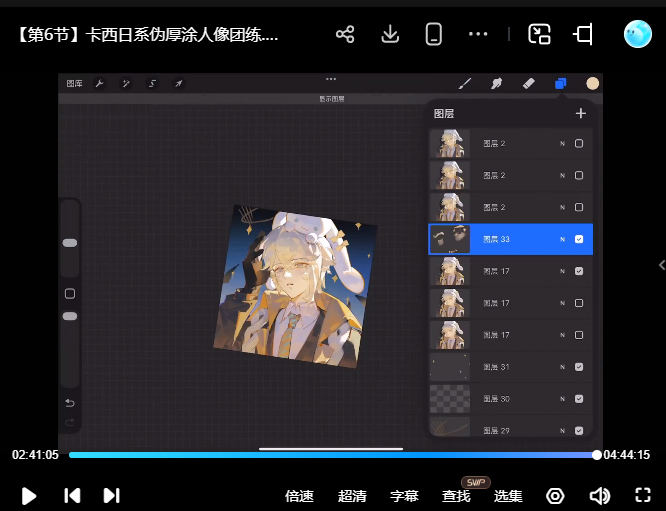Click the crop screenshot icon
The image size is (666, 511).
(x=583, y=34)
